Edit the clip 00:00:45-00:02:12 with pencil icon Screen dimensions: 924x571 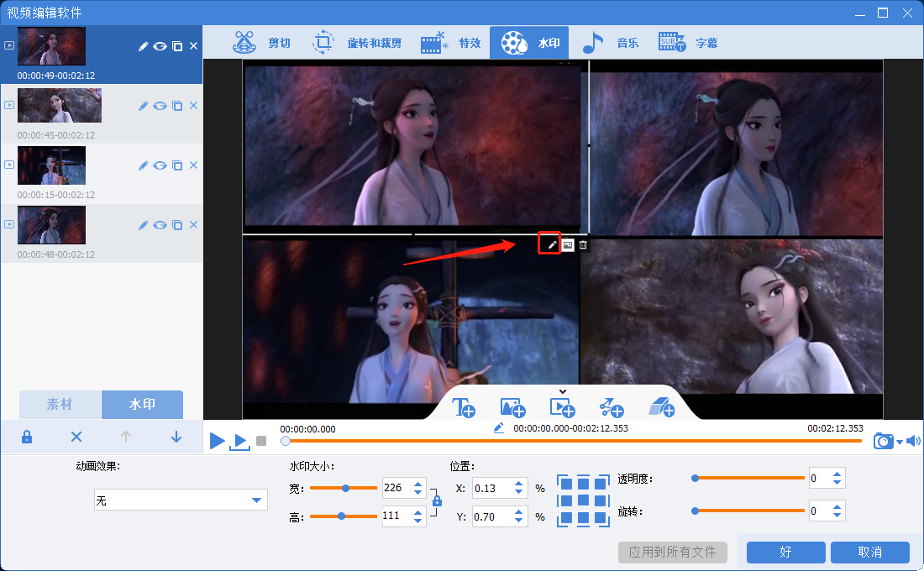[143, 106]
